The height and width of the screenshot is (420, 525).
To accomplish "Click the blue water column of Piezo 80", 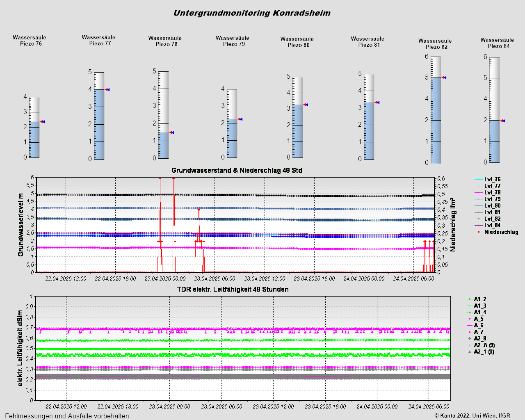I will point(298,131).
